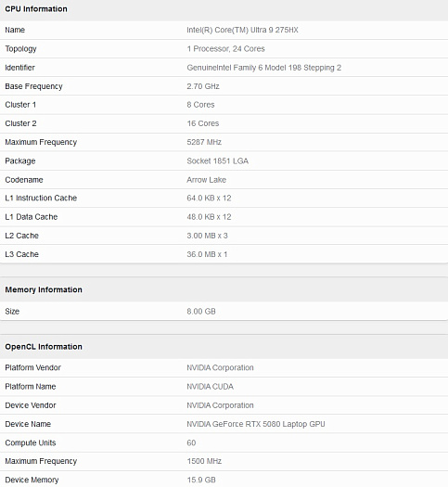Image resolution: width=448 pixels, height=487 pixels.
Task: Select the OpenCL Information section header
Action: click(x=44, y=347)
